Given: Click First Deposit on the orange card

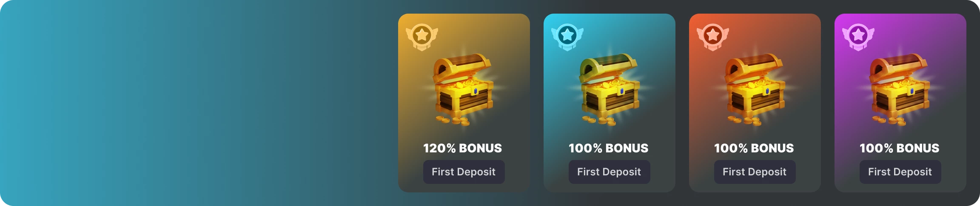Looking at the screenshot, I should point(755,172).
